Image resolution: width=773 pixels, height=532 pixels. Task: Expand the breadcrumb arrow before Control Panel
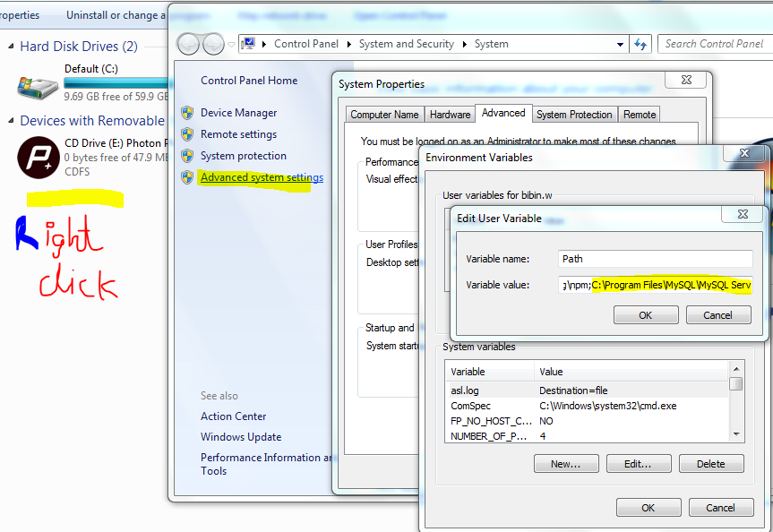(x=264, y=44)
